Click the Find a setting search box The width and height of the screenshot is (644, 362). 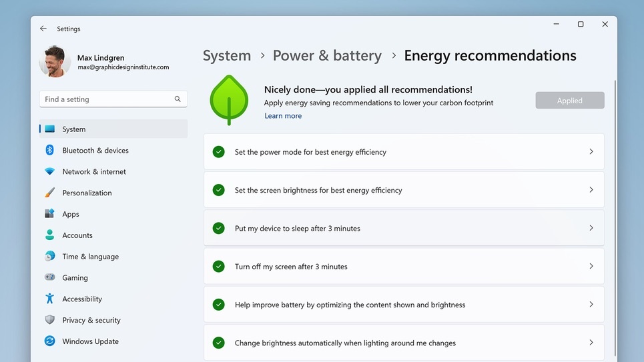coord(113,99)
